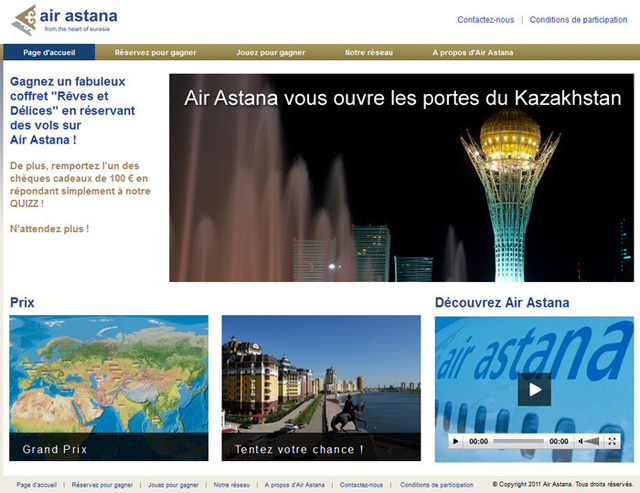
Task: Click the footer Conditions de participation link
Action: tap(437, 485)
